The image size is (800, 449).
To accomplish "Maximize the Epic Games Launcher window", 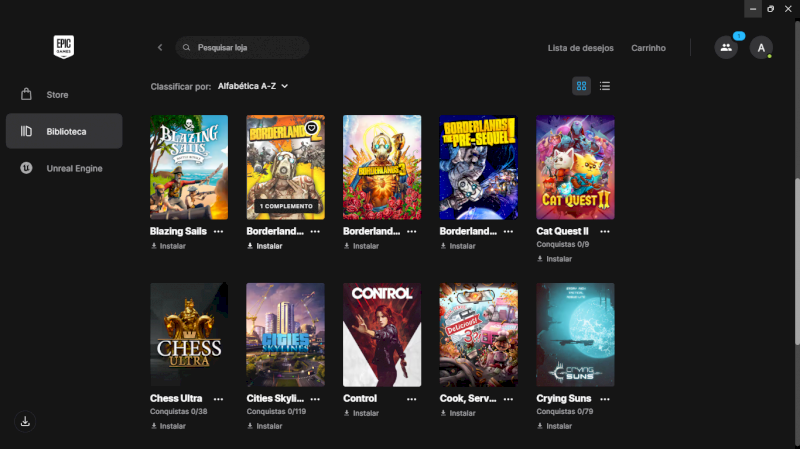I will pos(770,9).
